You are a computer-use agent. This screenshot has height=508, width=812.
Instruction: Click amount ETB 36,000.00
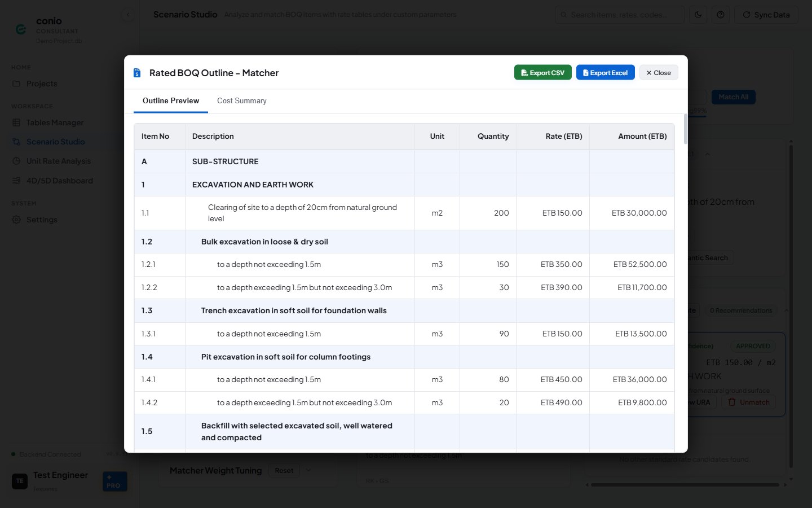tap(639, 379)
